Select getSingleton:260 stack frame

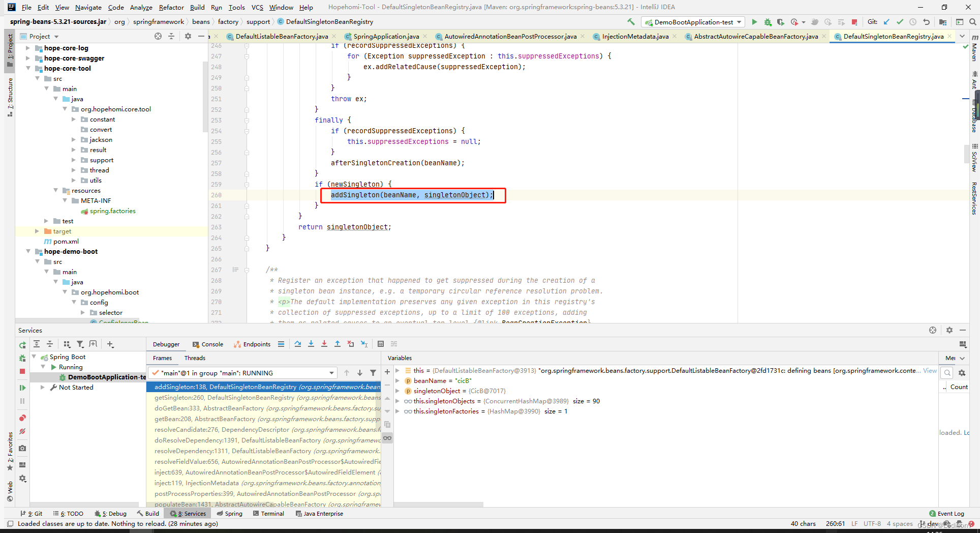point(264,398)
